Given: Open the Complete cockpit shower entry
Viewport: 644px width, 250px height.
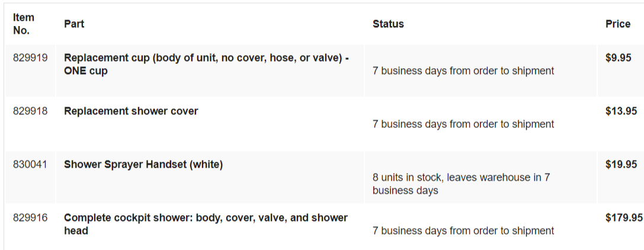Looking at the screenshot, I should 206,224.
